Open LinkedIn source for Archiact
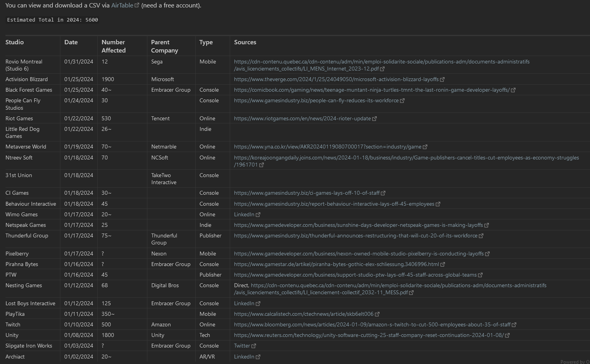This screenshot has width=590, height=364. [244, 357]
